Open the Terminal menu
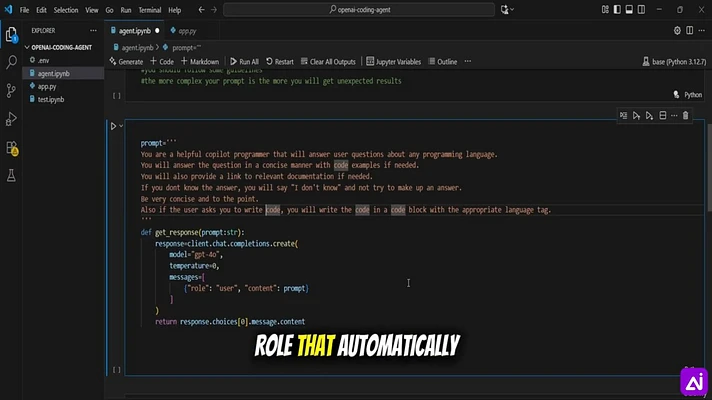Viewport: 712px width, 400px height. point(150,10)
